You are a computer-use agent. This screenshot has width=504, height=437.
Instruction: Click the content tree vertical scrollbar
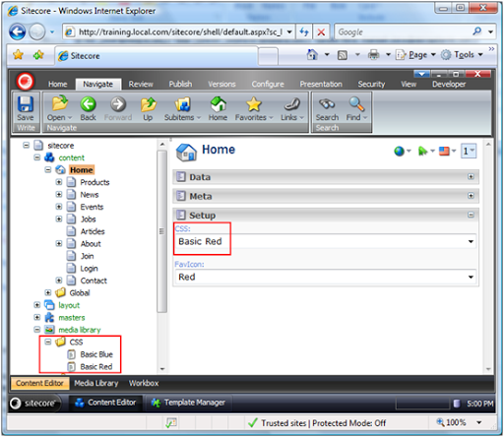162,231
